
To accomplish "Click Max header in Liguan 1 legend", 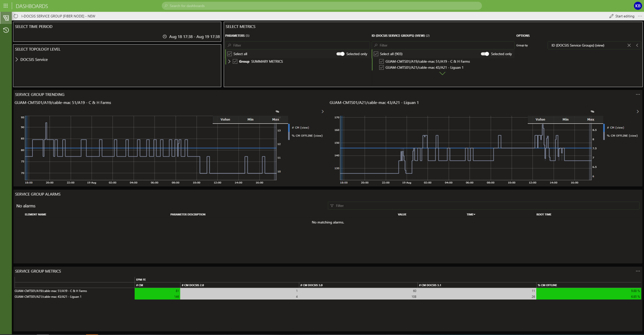I will click(x=591, y=120).
